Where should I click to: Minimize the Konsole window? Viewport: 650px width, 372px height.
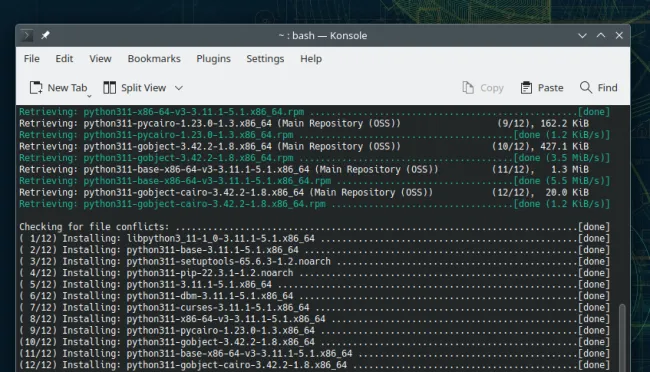coord(582,36)
